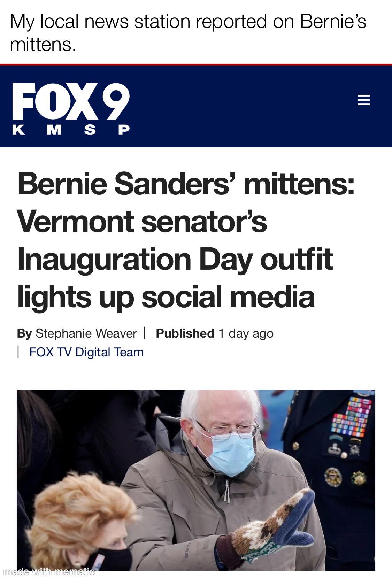Open the FOX TV Digital Team link
Viewport: 392px width, 578px height.
point(86,352)
